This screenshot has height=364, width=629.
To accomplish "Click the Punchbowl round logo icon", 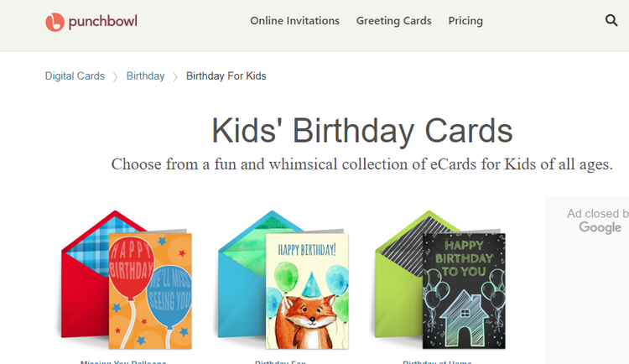I will pos(55,22).
